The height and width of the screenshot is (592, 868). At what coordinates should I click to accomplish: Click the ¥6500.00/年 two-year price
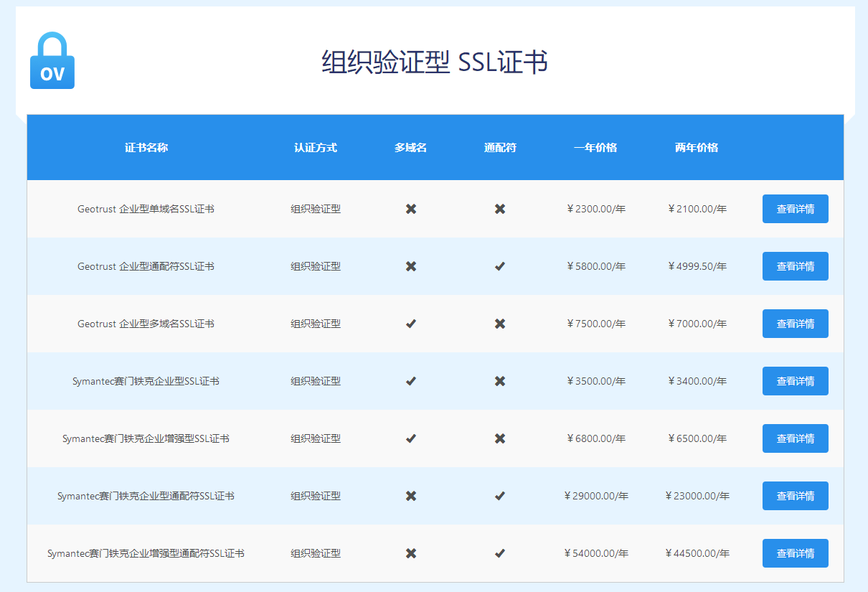click(697, 438)
